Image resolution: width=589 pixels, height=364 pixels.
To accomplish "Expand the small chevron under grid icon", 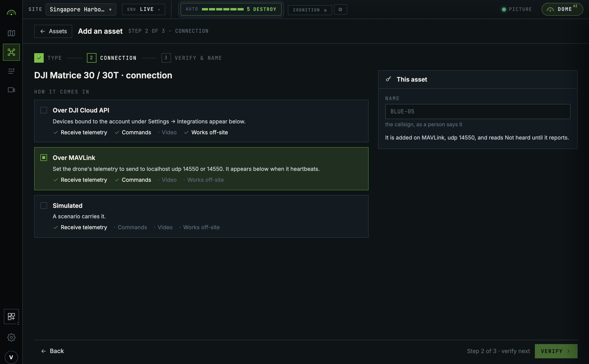I will [x=18, y=323].
